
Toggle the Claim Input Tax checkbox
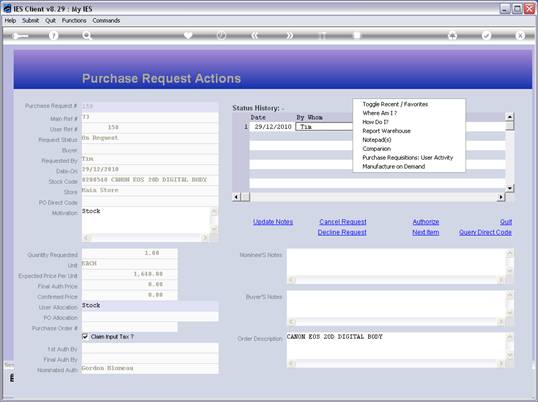pos(85,336)
